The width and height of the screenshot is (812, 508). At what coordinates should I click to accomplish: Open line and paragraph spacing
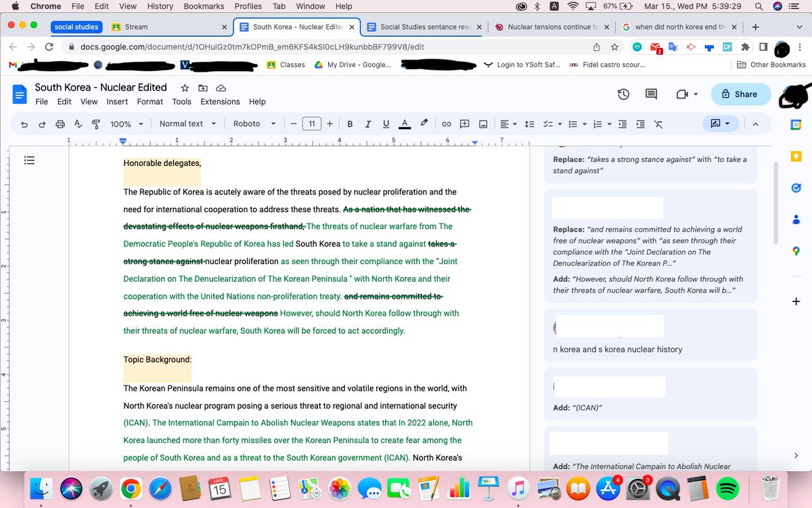point(530,124)
